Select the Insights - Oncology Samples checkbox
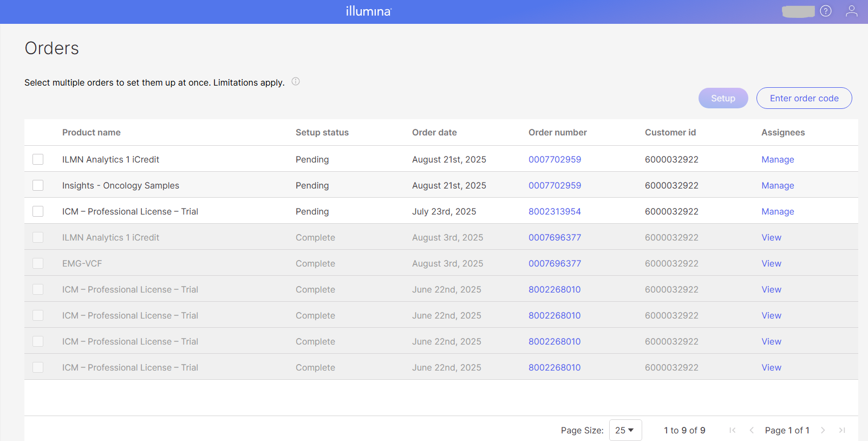This screenshot has width=868, height=441. coord(38,185)
